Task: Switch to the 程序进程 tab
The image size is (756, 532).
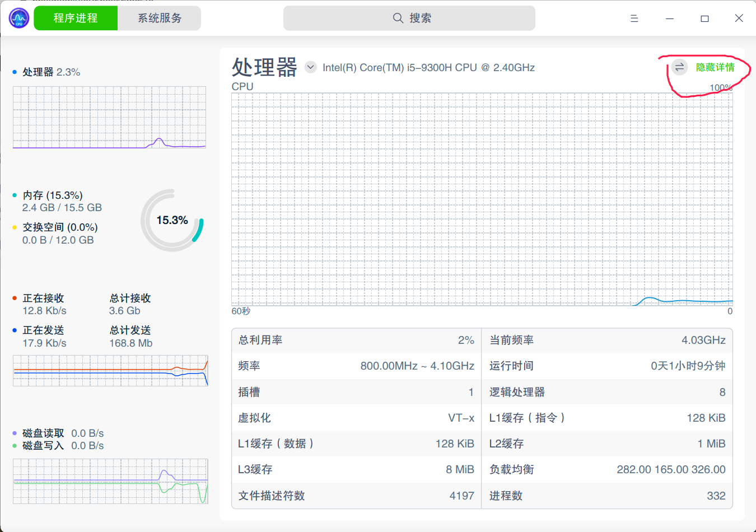Action: (76, 18)
